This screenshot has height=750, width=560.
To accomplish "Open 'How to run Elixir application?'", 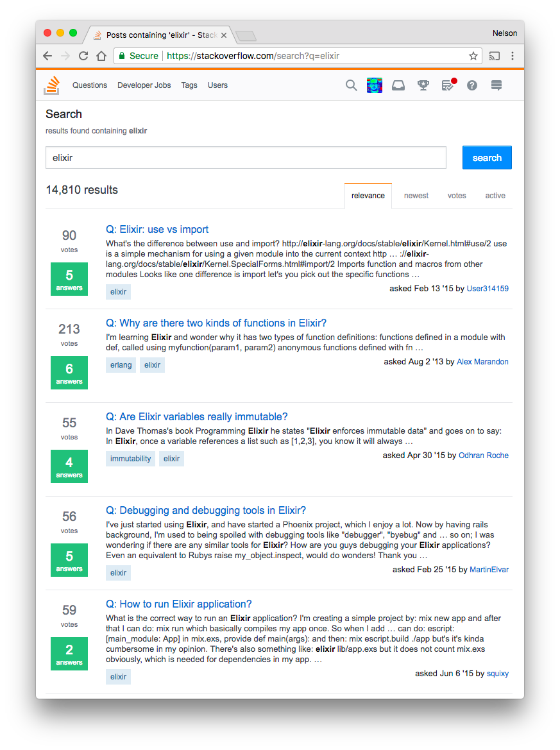I will tap(178, 604).
